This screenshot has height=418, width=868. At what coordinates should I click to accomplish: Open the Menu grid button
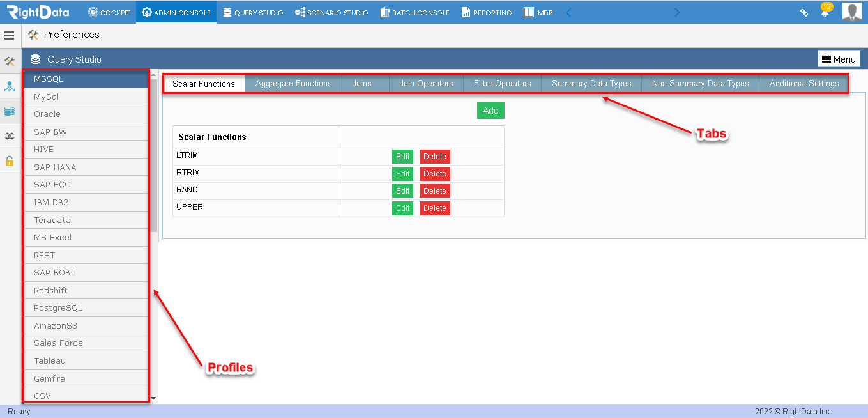point(839,59)
